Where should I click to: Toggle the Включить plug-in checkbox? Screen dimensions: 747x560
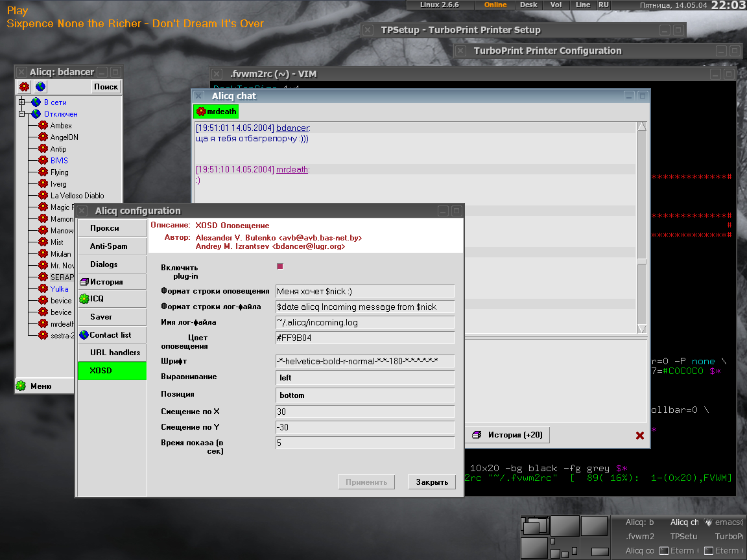(x=280, y=266)
